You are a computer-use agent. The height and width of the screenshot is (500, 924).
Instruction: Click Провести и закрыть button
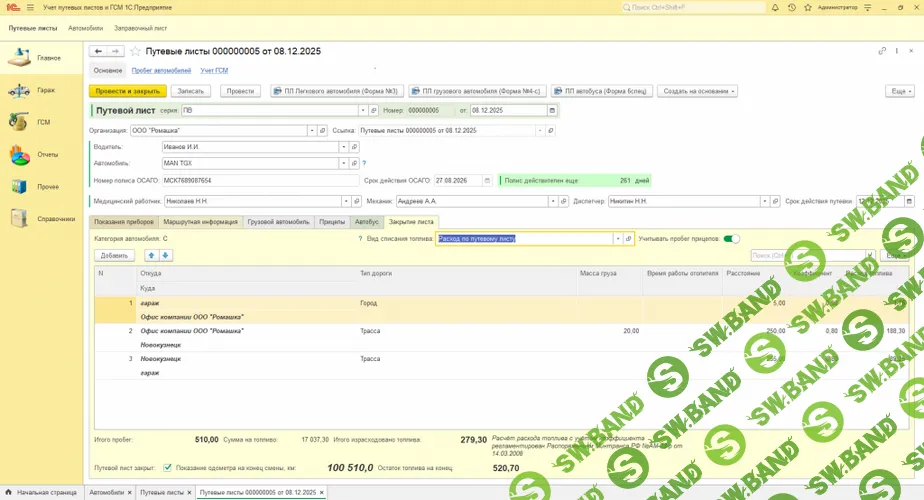click(x=127, y=91)
